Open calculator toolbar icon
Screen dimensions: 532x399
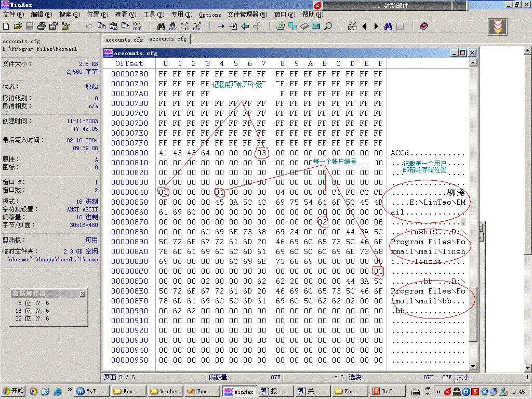[x=316, y=26]
